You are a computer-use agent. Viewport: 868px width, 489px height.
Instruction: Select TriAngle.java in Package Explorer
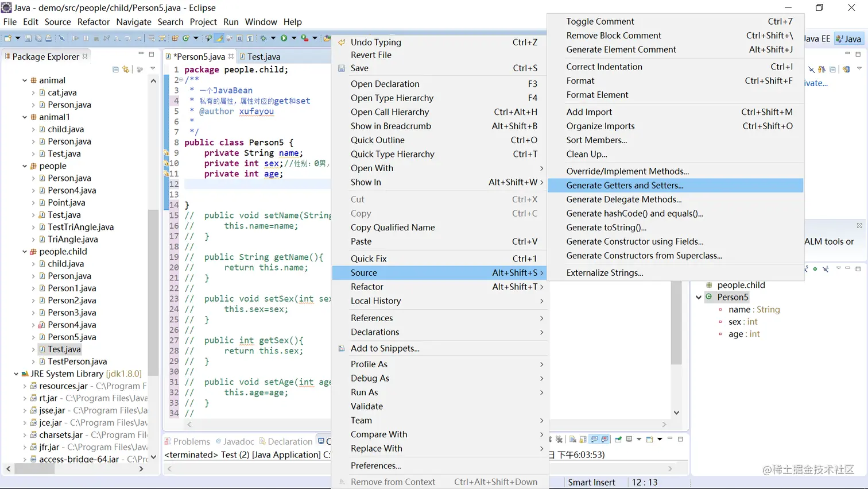(72, 239)
